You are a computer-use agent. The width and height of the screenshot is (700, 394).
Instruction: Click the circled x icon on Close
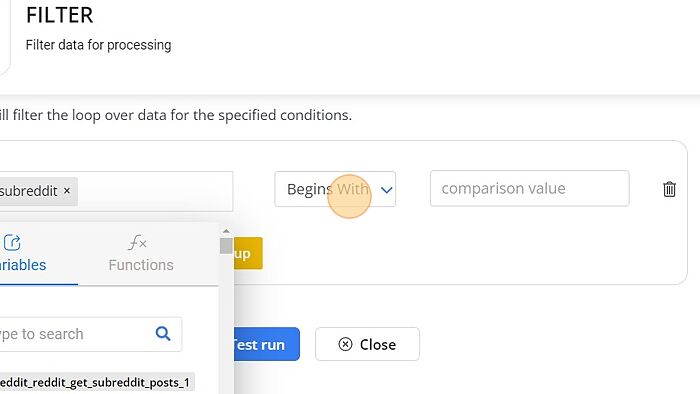pyautogui.click(x=345, y=344)
